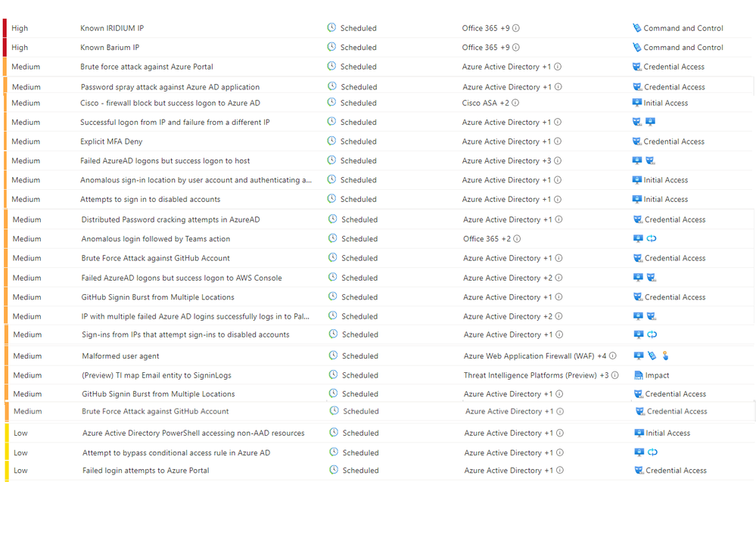This screenshot has width=756, height=550.
Task: Click the Credential Access icon for Brute force attack against Azure Portal
Action: (637, 67)
